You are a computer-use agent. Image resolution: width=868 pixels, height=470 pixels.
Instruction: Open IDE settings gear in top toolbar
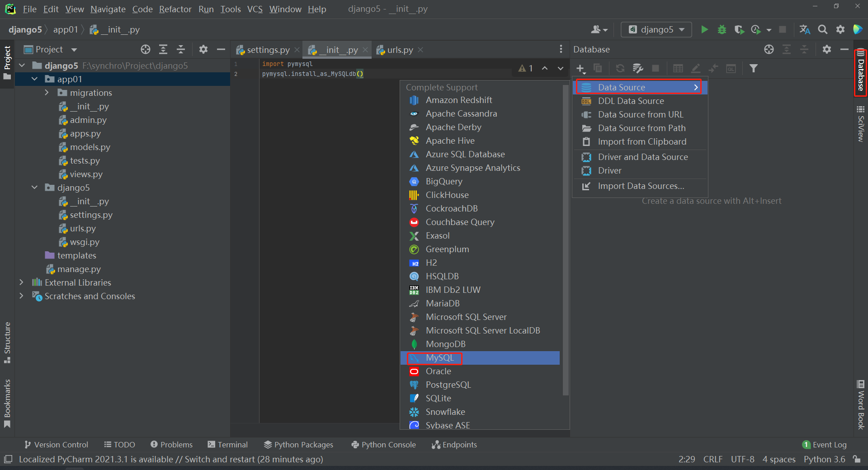pyautogui.click(x=840, y=30)
